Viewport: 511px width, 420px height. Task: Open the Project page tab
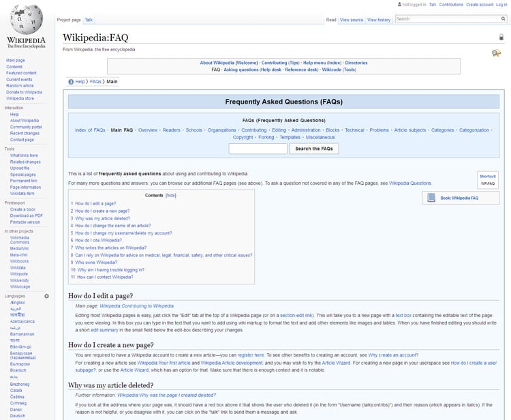coord(69,20)
